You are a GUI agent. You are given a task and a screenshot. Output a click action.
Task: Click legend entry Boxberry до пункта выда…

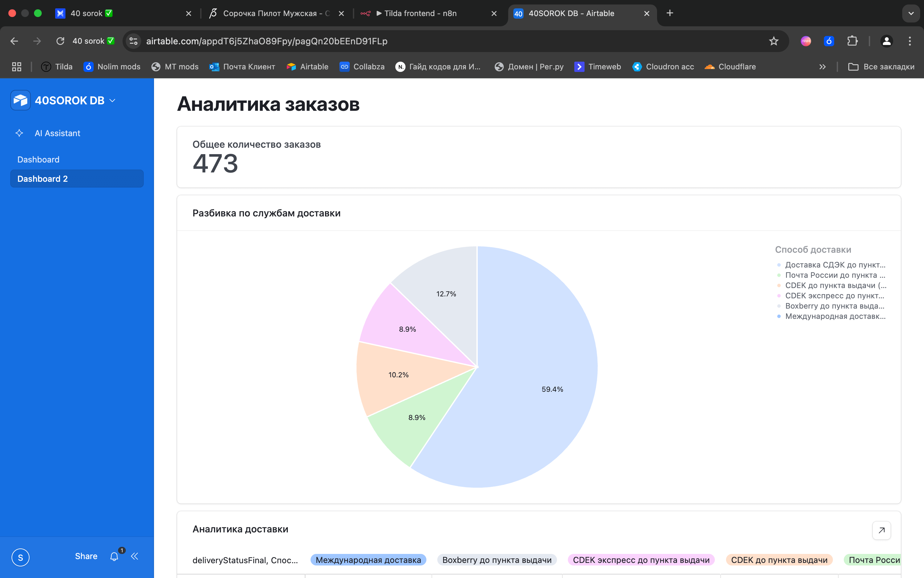[x=831, y=306]
